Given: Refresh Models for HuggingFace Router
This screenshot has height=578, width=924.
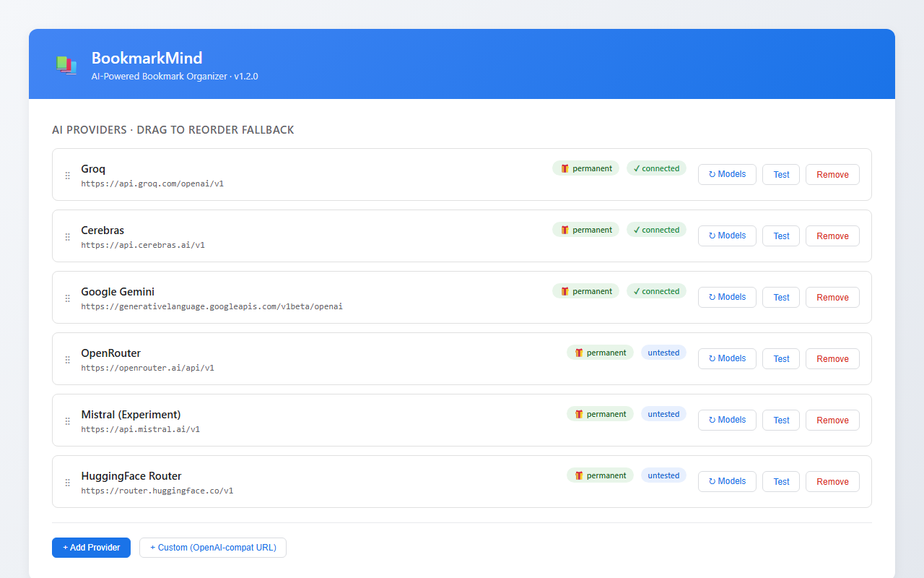Looking at the screenshot, I should point(727,481).
